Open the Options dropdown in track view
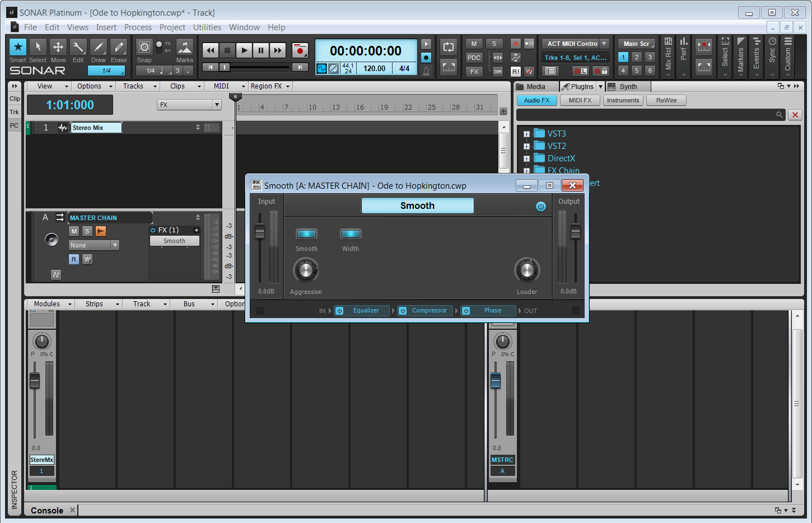This screenshot has height=523, width=812. pos(94,86)
